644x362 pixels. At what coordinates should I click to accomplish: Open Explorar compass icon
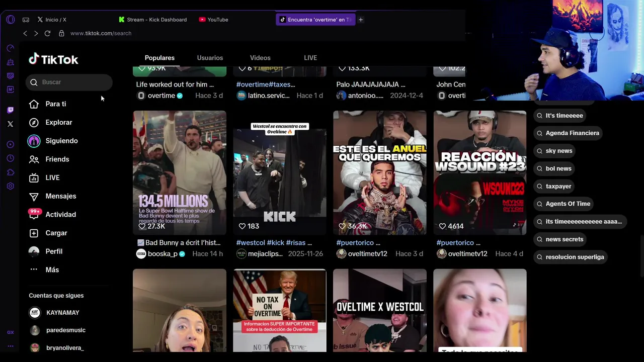(34, 123)
